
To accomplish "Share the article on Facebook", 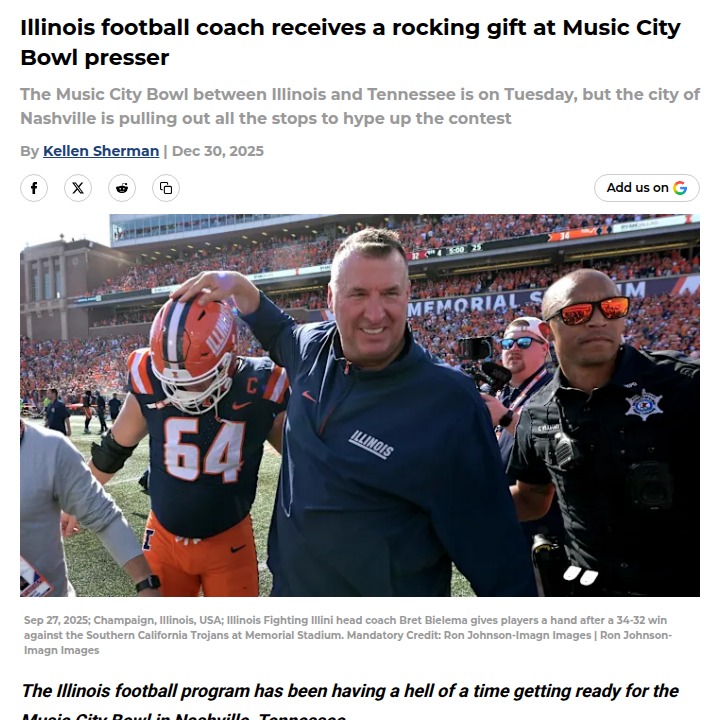I will point(34,188).
